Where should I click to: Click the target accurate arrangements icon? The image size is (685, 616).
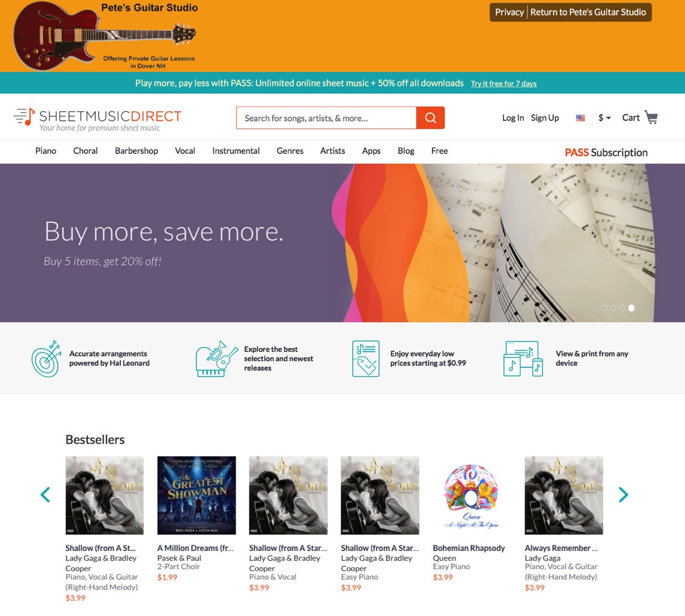coord(46,359)
